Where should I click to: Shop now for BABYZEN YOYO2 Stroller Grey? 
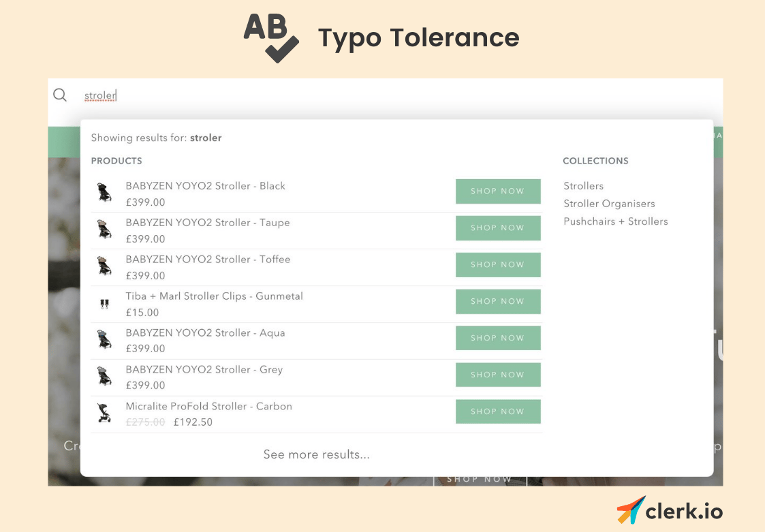point(498,375)
